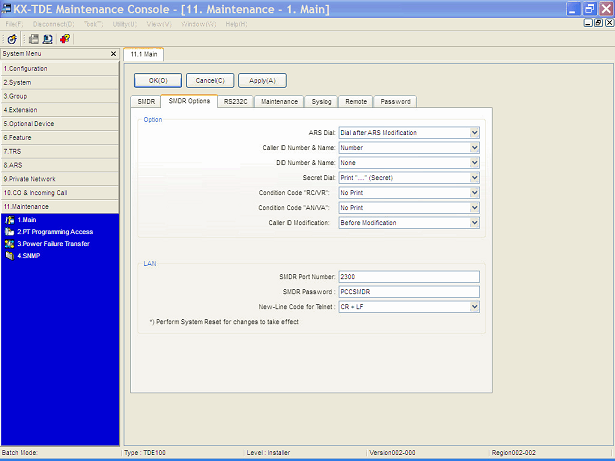
Task: Click the save disk toolbar icon
Action: [32, 38]
